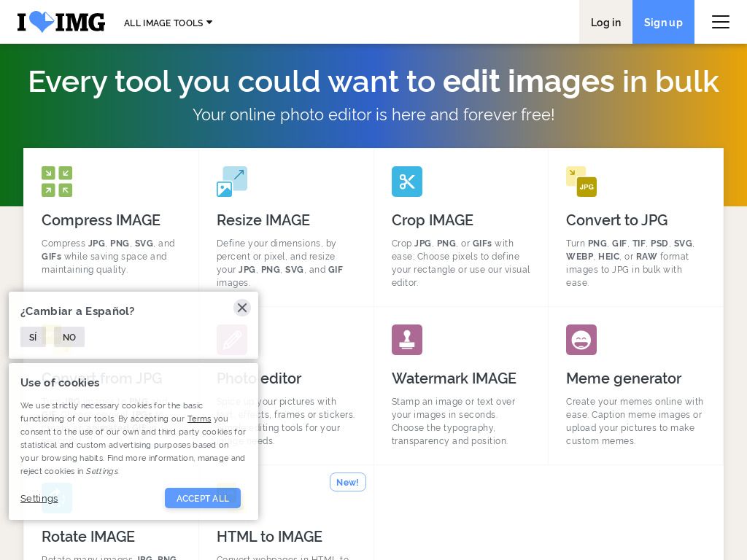Click the Watermark IMAGE description text

click(x=454, y=421)
